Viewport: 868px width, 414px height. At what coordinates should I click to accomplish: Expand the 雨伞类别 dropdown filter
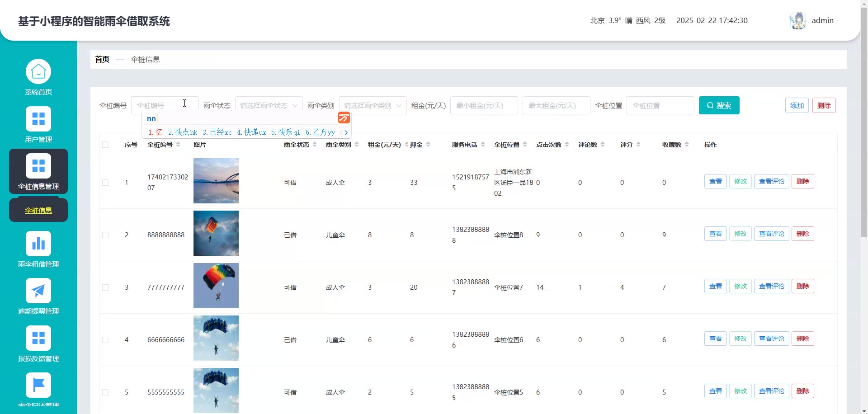373,105
